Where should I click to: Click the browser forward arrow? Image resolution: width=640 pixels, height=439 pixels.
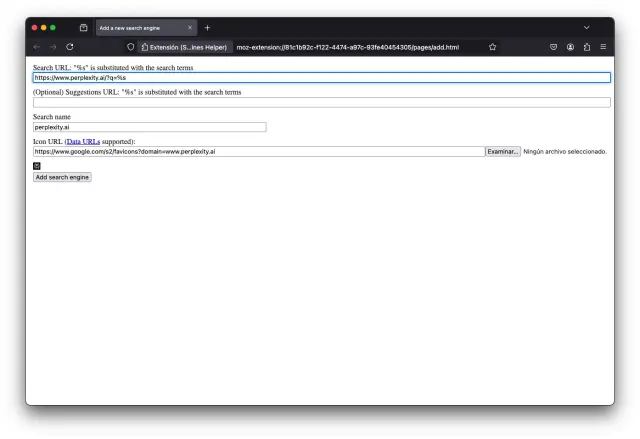(x=53, y=47)
